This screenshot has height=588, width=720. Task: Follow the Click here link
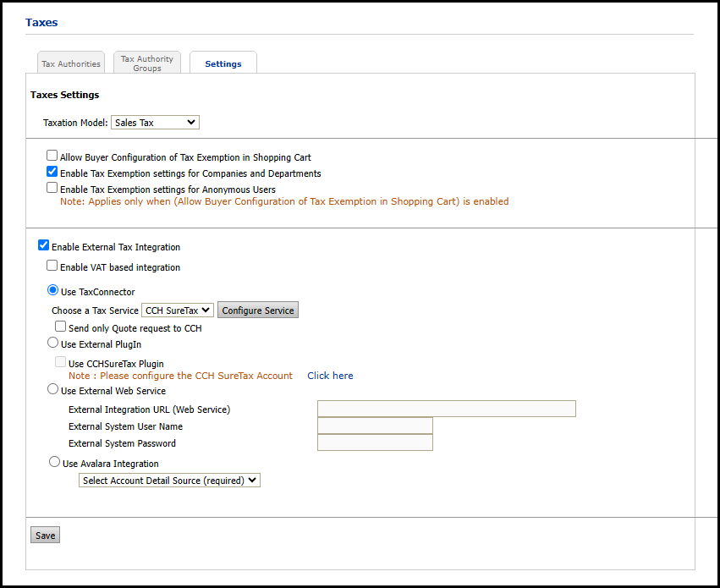pos(330,376)
